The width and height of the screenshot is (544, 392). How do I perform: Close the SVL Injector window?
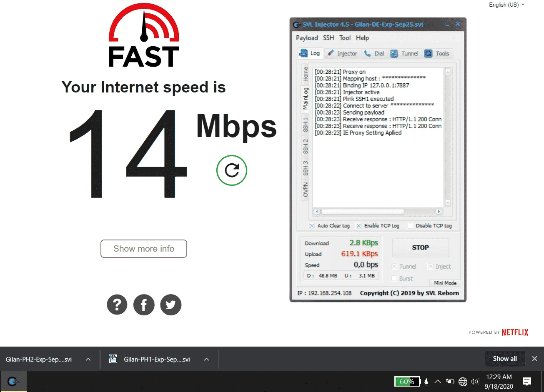pyautogui.click(x=458, y=24)
